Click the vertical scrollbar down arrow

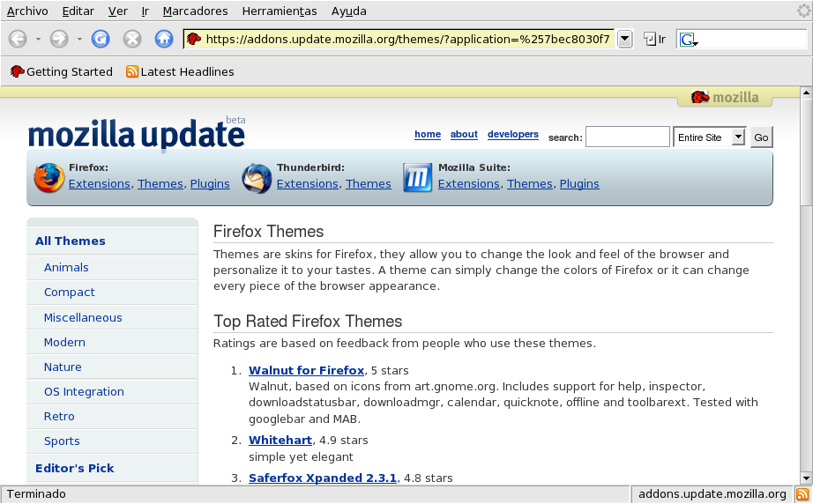806,478
